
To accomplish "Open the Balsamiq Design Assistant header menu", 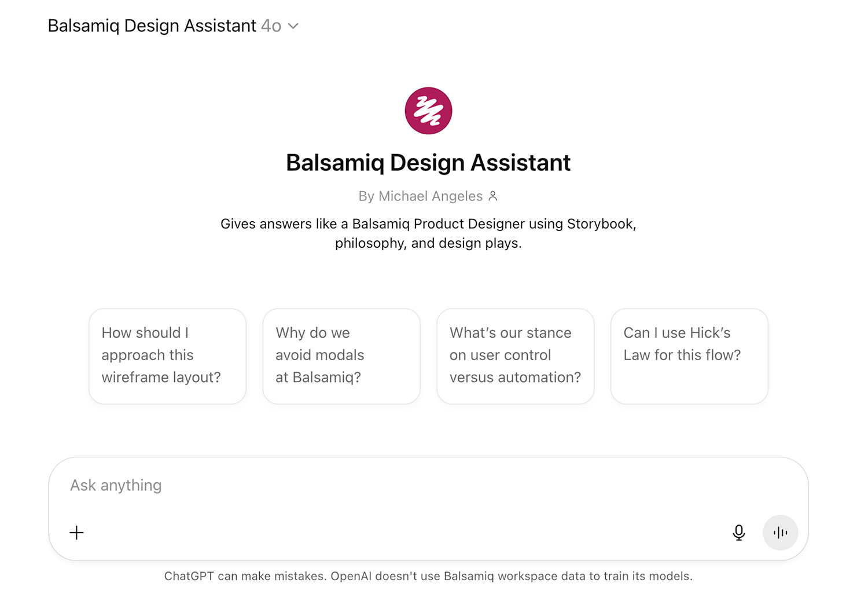I will point(152,26).
